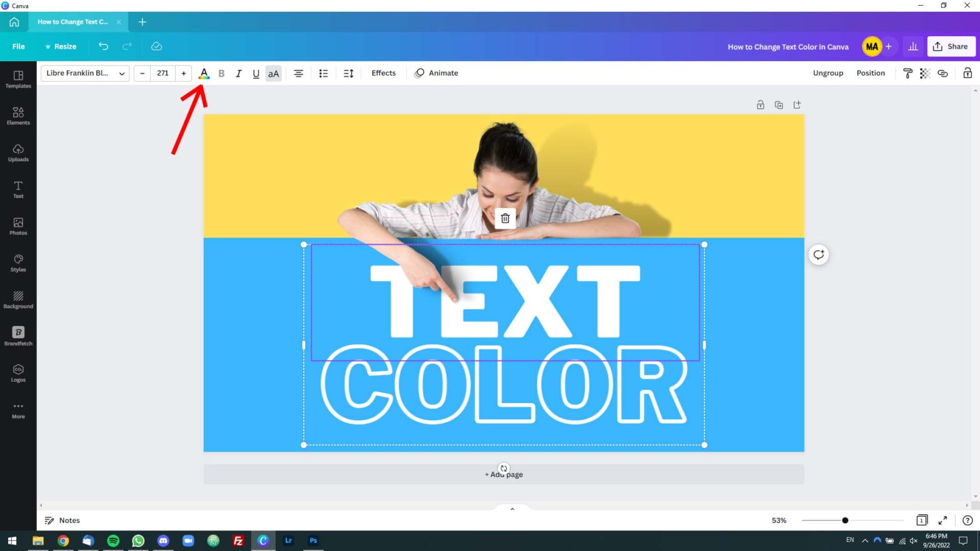This screenshot has height=551, width=980.
Task: Toggle bold formatting
Action: pyautogui.click(x=221, y=73)
